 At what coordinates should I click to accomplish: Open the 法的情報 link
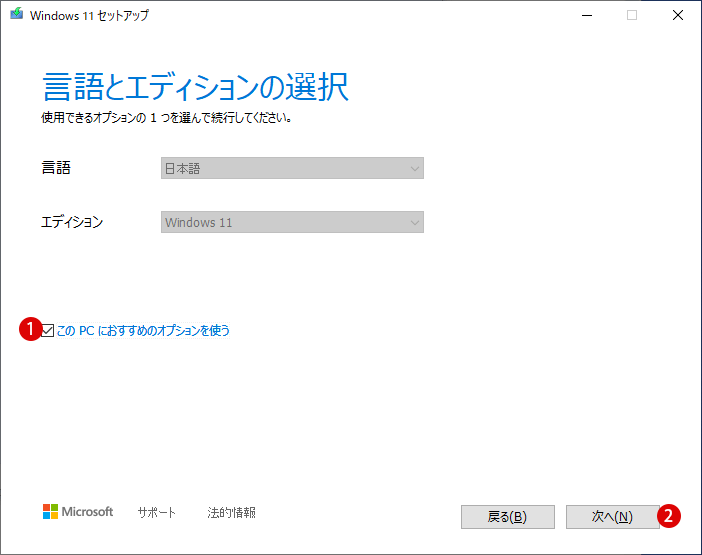point(231,512)
